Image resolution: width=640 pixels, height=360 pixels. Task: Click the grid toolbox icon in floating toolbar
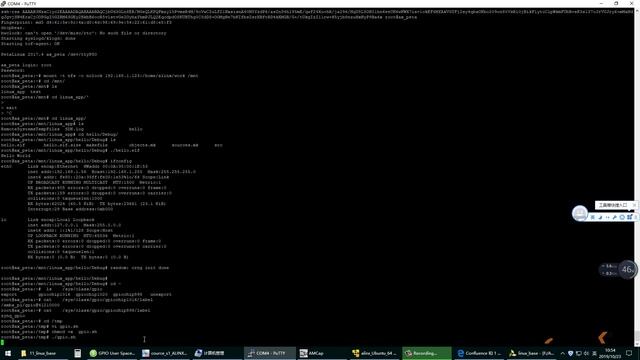(629, 217)
